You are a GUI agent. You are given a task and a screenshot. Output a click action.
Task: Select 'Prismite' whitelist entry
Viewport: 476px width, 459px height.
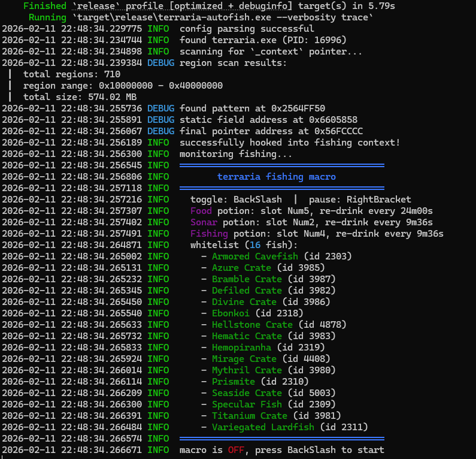point(234,382)
